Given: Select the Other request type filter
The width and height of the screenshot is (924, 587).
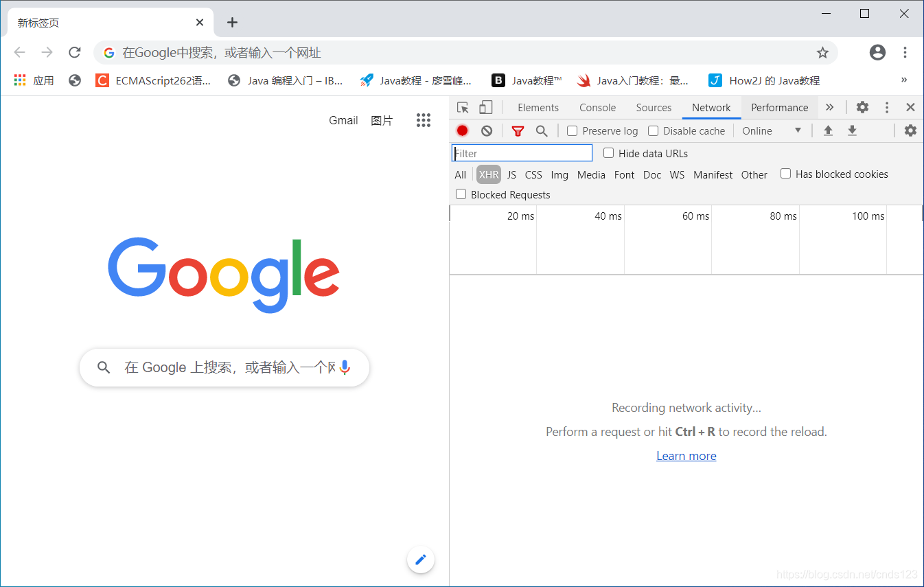Looking at the screenshot, I should pyautogui.click(x=754, y=174).
